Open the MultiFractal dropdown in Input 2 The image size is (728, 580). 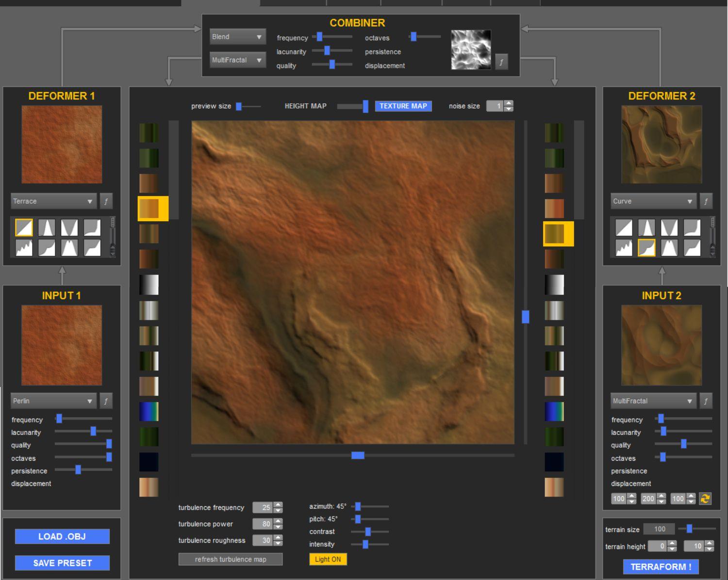pyautogui.click(x=653, y=401)
